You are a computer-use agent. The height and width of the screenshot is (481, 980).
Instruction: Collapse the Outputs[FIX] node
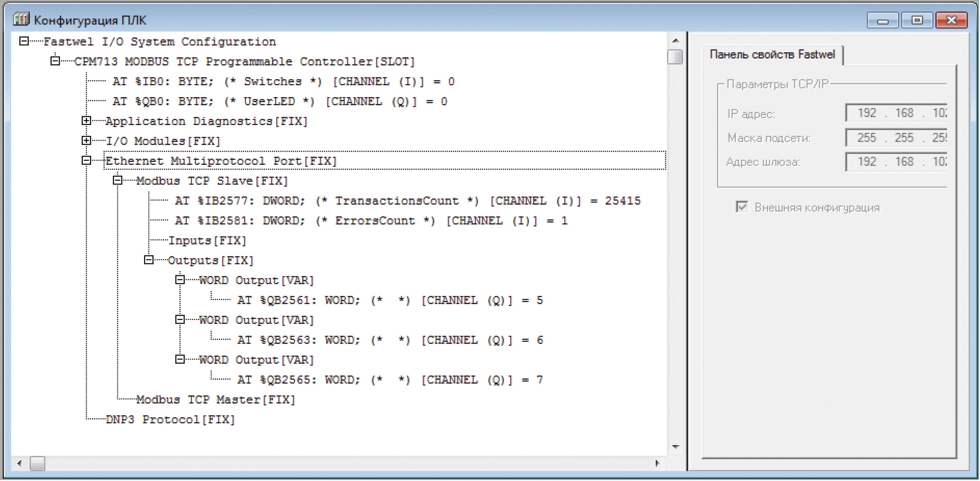pyautogui.click(x=148, y=260)
